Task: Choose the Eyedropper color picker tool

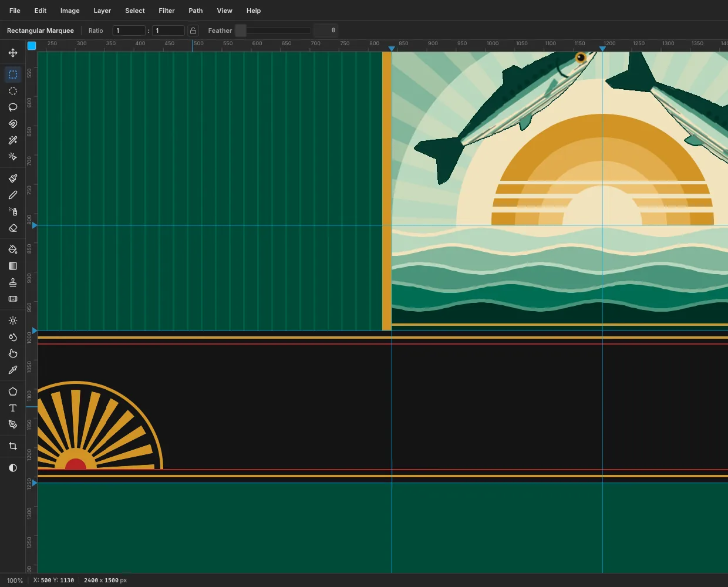Action: coord(13,370)
